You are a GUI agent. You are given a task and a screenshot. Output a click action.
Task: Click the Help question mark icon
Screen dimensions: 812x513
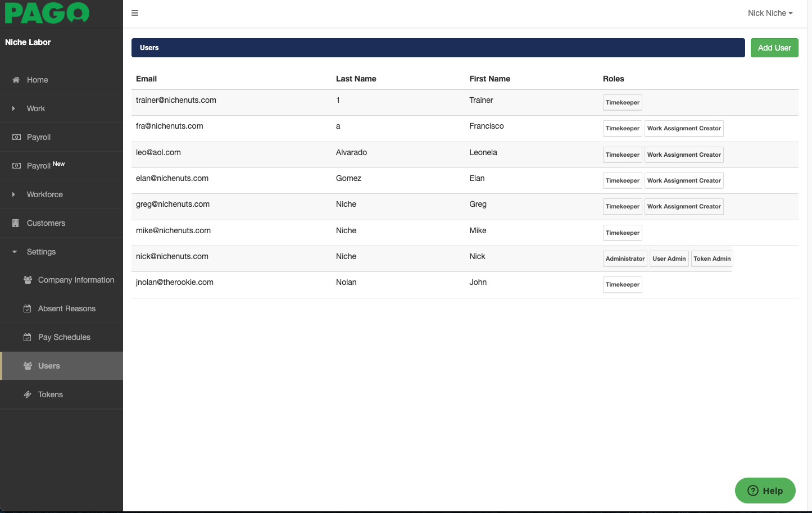point(753,491)
